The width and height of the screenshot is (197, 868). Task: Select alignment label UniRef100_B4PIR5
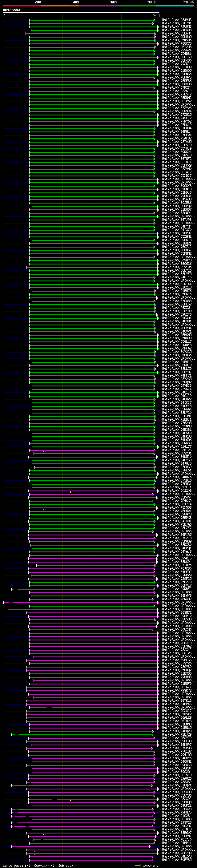pos(177,535)
